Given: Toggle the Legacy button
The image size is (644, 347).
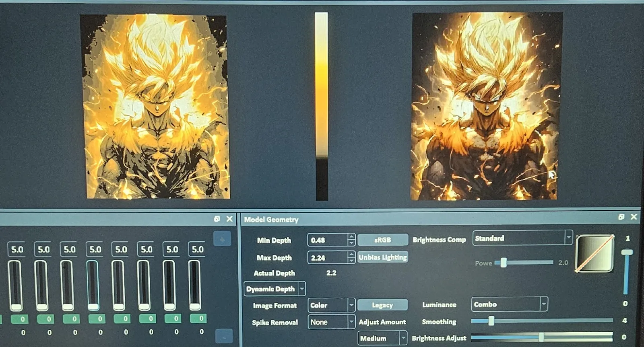Looking at the screenshot, I should click(382, 305).
